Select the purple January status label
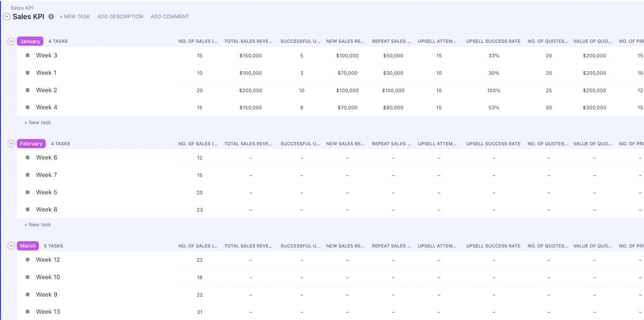The width and height of the screenshot is (644, 320). [x=30, y=41]
